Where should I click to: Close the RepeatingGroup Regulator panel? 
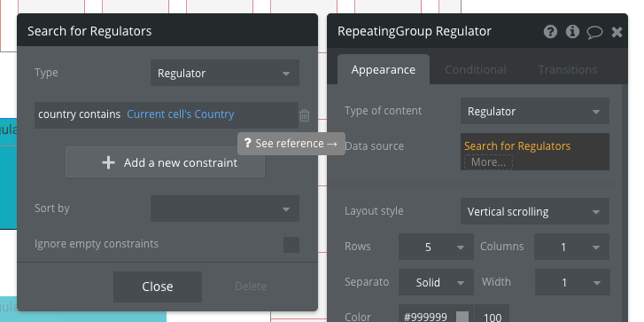click(617, 32)
